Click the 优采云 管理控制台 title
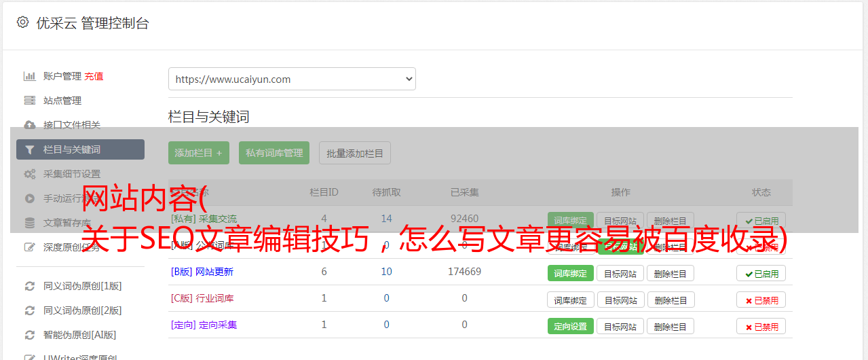Viewport: 868px width, 360px height. [x=92, y=23]
